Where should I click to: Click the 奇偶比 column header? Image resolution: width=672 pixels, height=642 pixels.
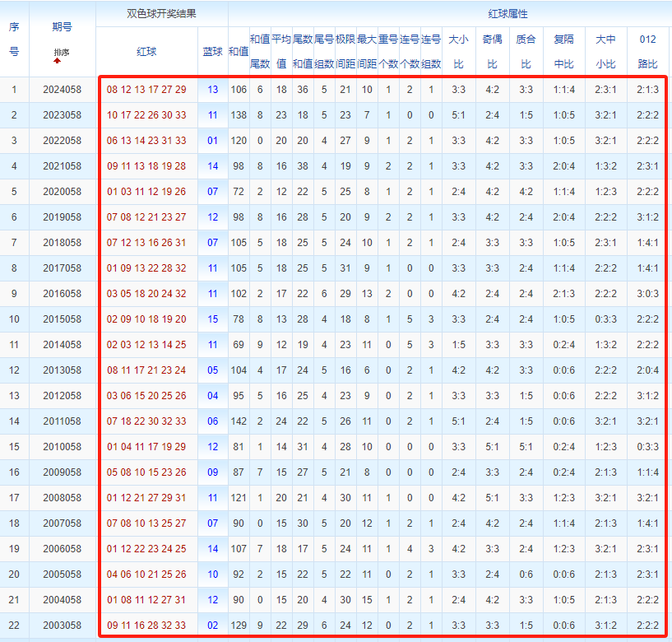point(492,51)
